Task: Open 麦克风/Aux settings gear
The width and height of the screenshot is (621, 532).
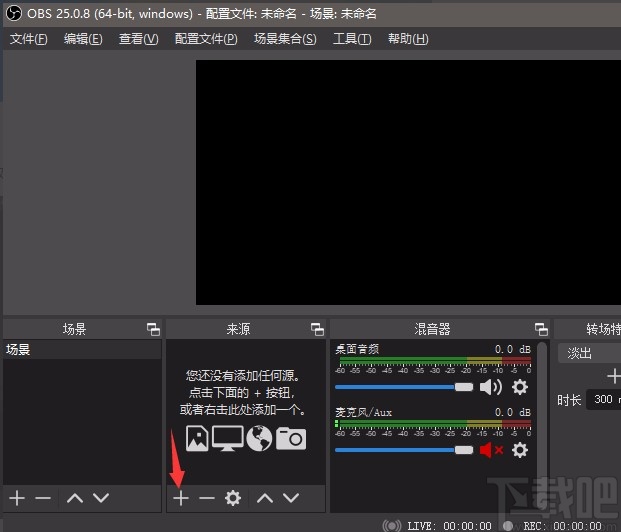Action: tap(520, 450)
